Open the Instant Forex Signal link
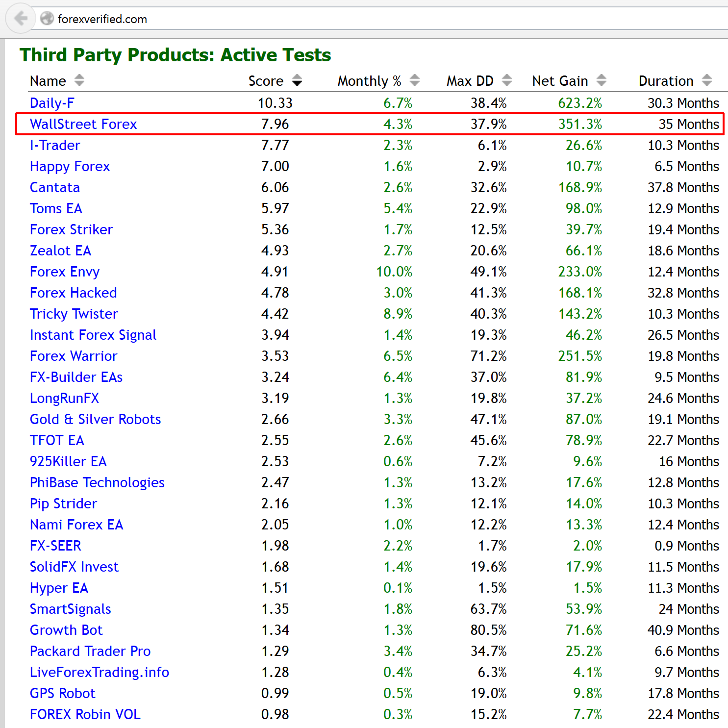Viewport: 728px width, 728px height. (93, 335)
